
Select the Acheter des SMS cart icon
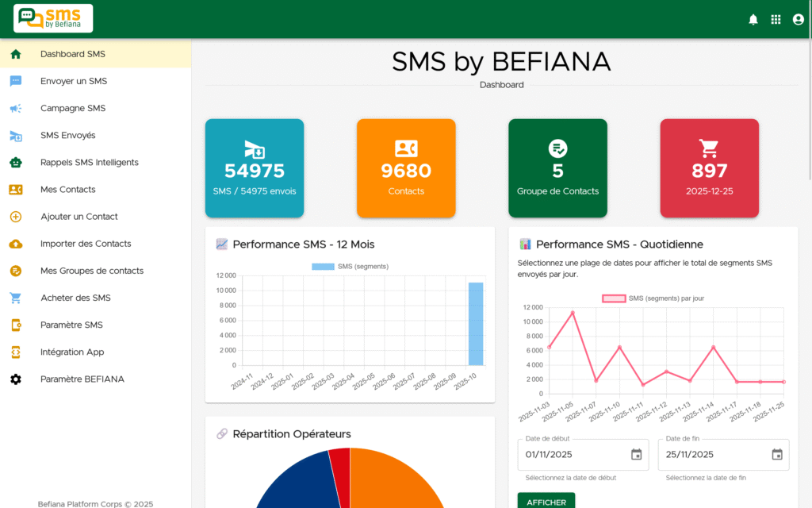click(17, 298)
